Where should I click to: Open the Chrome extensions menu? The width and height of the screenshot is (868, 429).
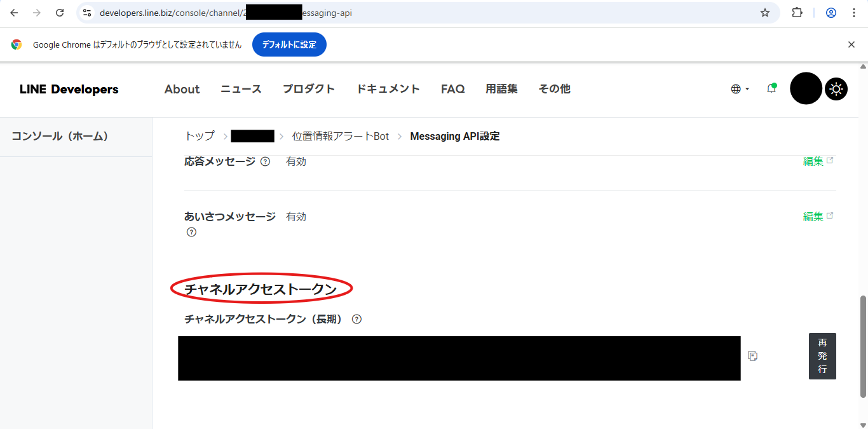[x=797, y=13]
